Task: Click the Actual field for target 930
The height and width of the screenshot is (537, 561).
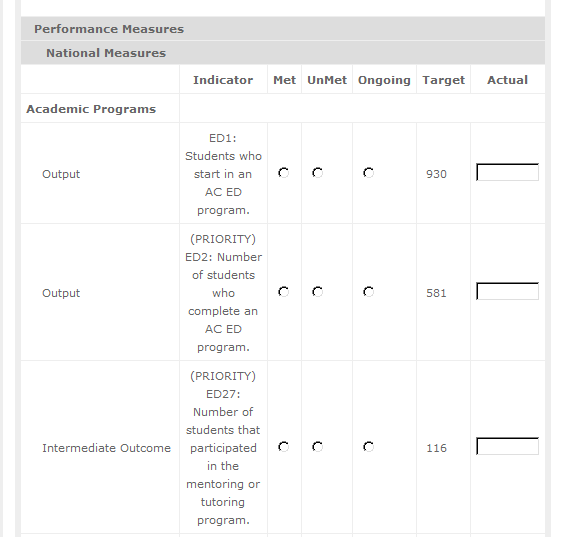Action: 507,172
